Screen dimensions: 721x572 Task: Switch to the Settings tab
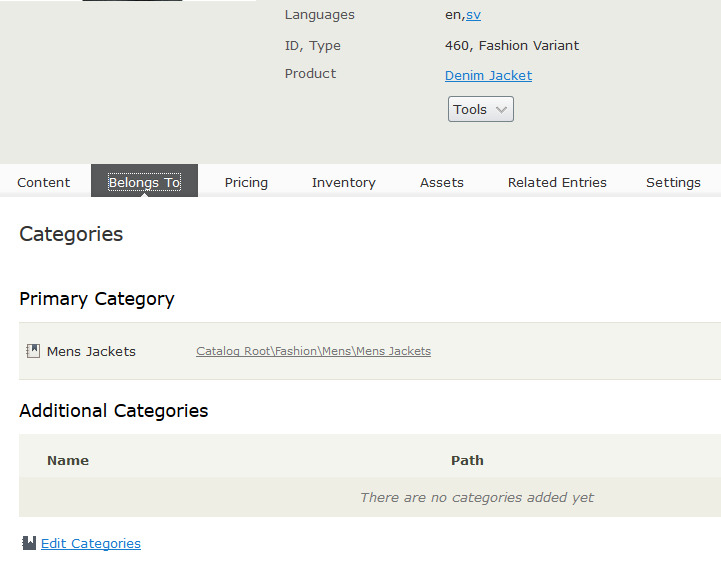click(x=673, y=182)
